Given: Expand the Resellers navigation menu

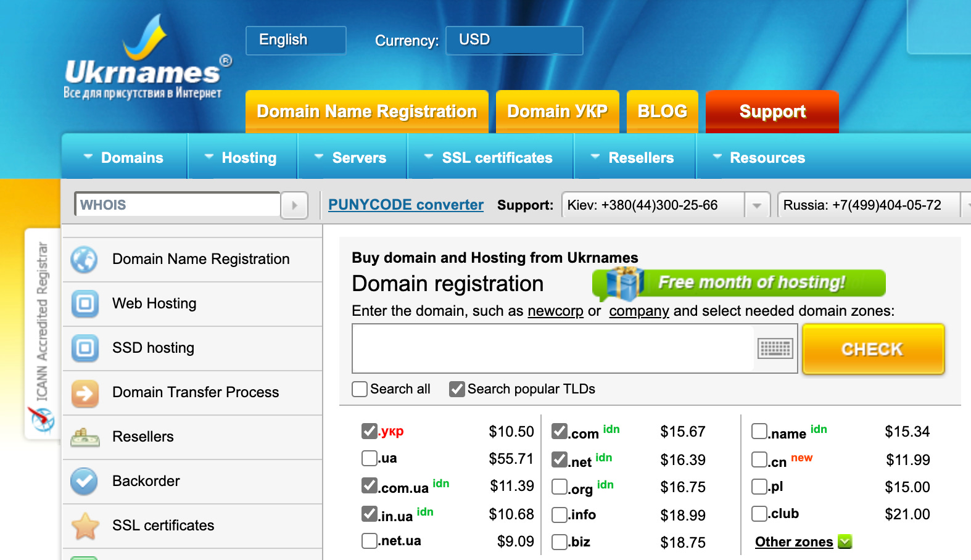Looking at the screenshot, I should click(634, 158).
